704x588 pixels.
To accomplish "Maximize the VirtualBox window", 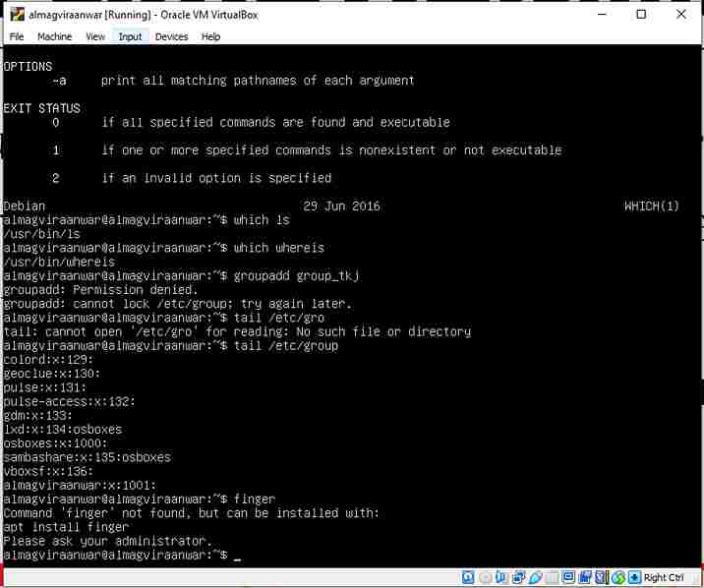I will [641, 15].
